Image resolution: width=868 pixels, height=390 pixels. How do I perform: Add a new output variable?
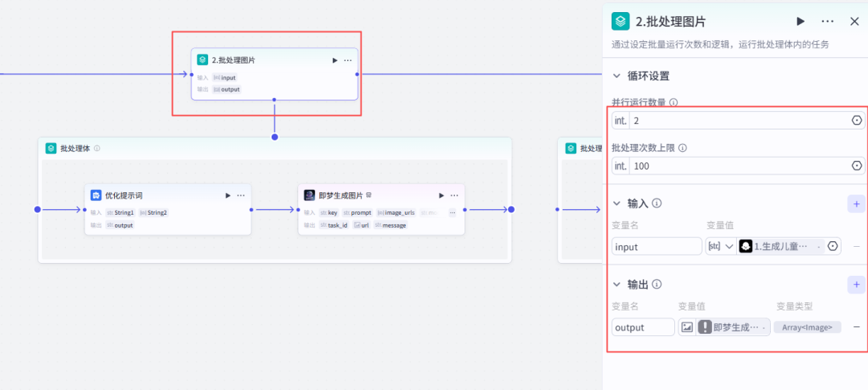coord(856,285)
